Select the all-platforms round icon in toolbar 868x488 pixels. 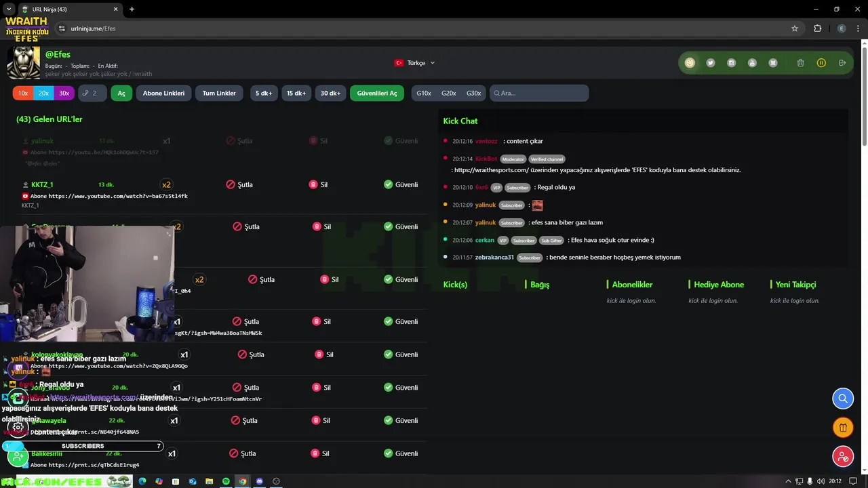690,63
